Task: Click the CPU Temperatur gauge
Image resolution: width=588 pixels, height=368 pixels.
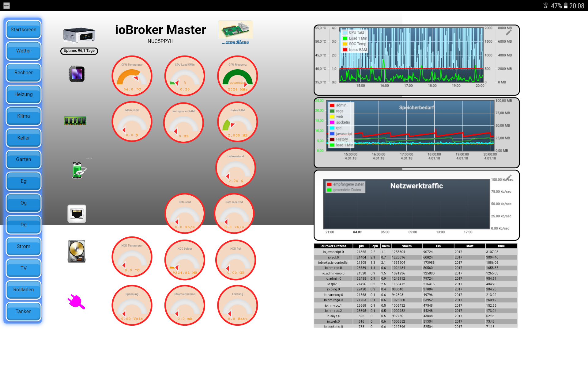Action: [x=132, y=76]
